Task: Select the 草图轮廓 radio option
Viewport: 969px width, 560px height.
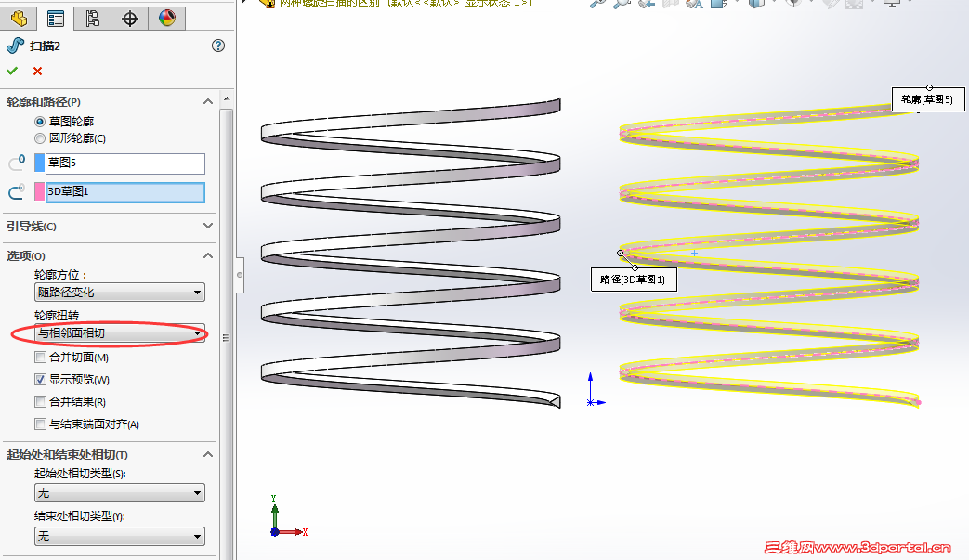Action: [40, 122]
